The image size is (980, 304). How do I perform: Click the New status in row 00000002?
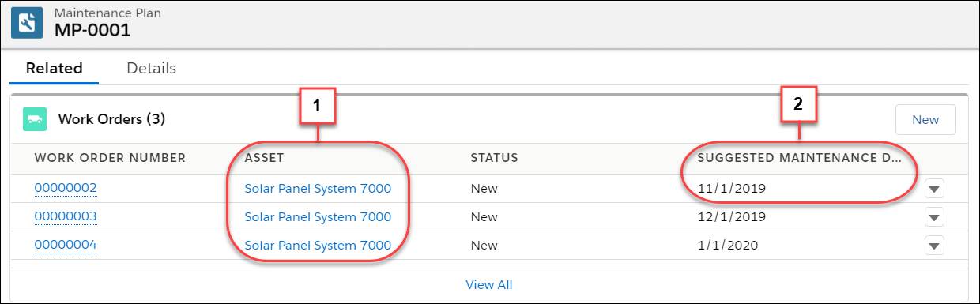tap(484, 189)
